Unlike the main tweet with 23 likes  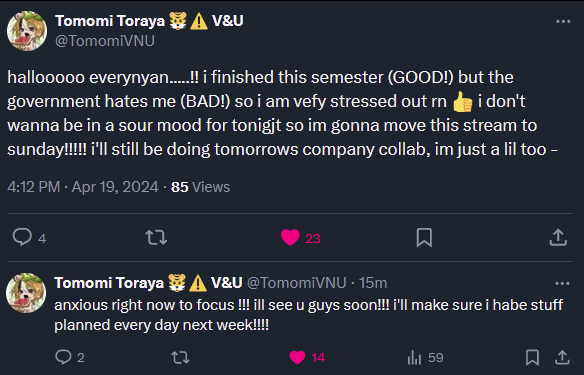[290, 237]
